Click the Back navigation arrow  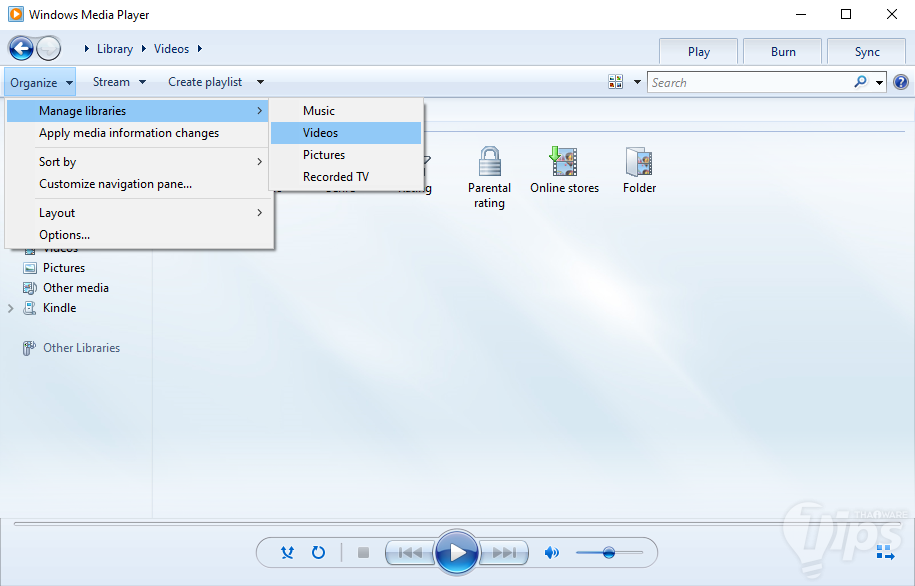(22, 48)
